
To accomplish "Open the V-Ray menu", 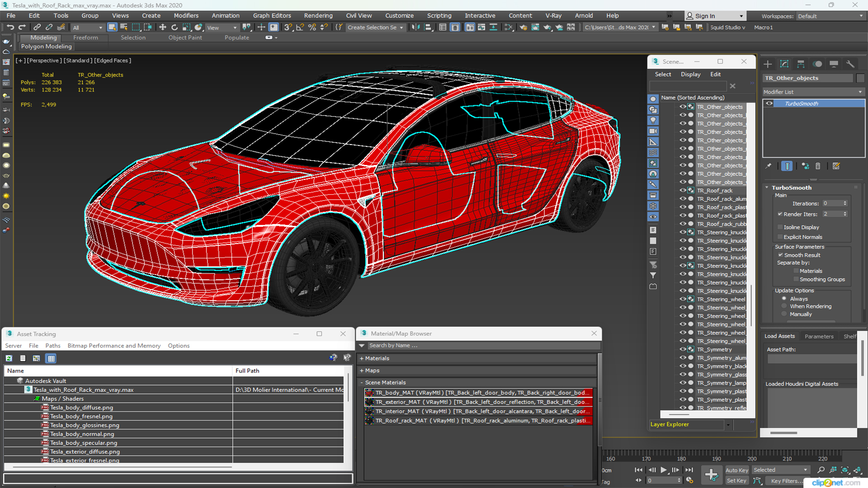I will point(553,15).
